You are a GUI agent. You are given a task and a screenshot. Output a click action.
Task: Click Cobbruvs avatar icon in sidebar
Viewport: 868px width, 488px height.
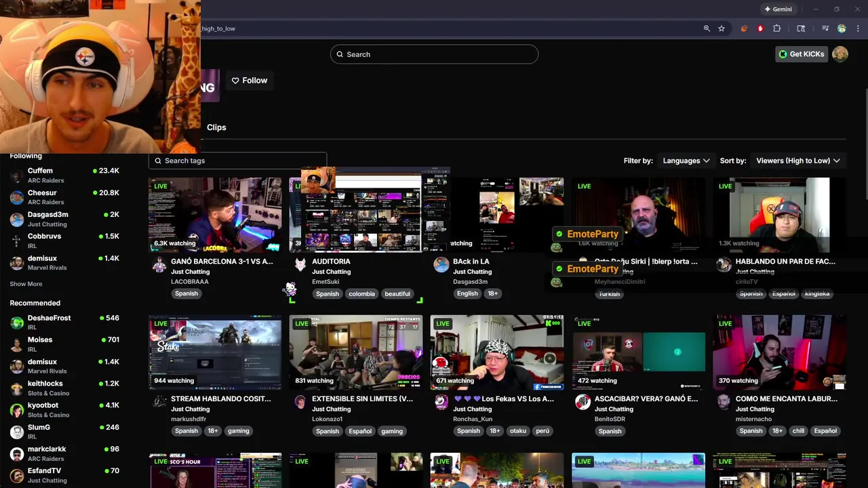pyautogui.click(x=16, y=241)
